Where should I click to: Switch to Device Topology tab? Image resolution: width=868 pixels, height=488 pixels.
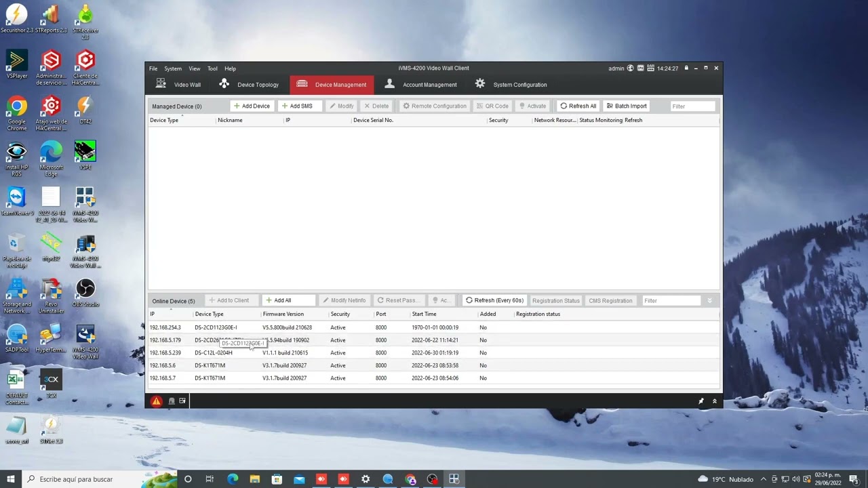point(249,85)
